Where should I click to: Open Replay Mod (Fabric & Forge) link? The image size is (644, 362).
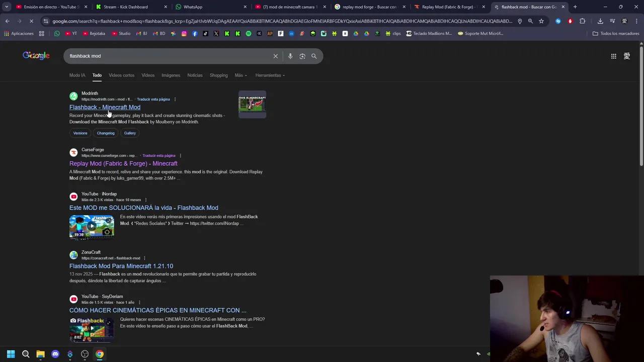(x=123, y=163)
